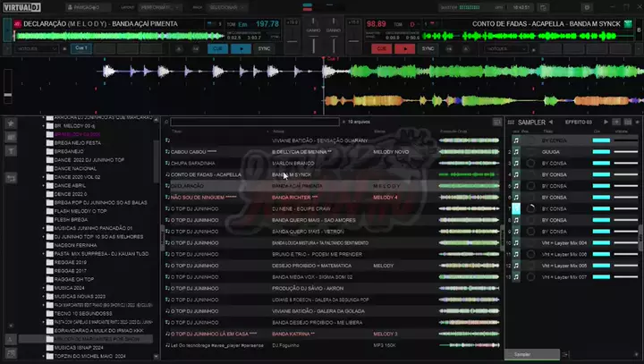Trigger the GUUGA sample note icon
Viewport: 644px width, 364px height.
click(x=516, y=152)
